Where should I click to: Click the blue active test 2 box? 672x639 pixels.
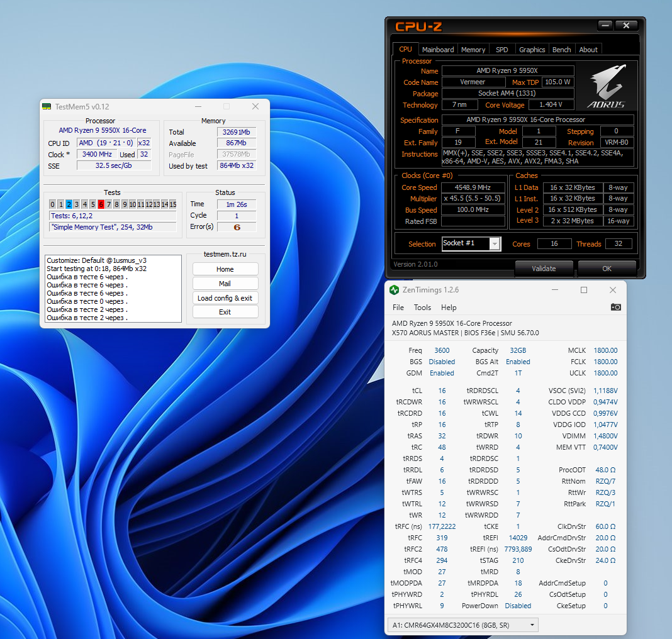pyautogui.click(x=69, y=204)
